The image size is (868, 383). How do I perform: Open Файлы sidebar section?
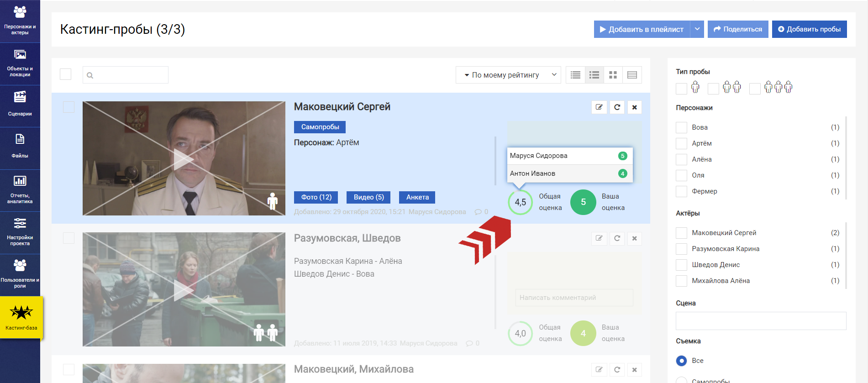[x=20, y=148]
